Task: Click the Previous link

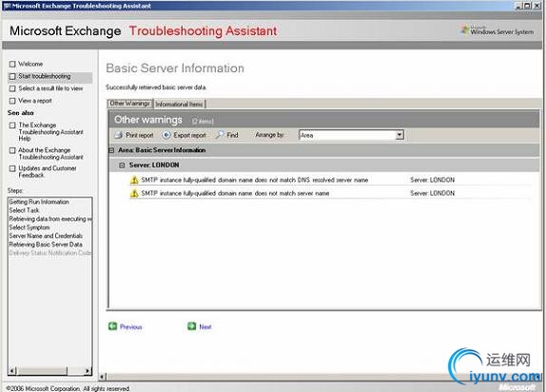Action: coord(131,327)
